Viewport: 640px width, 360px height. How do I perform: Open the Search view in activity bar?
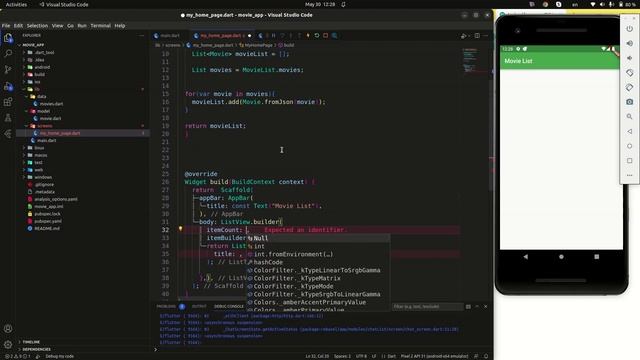click(x=8, y=53)
